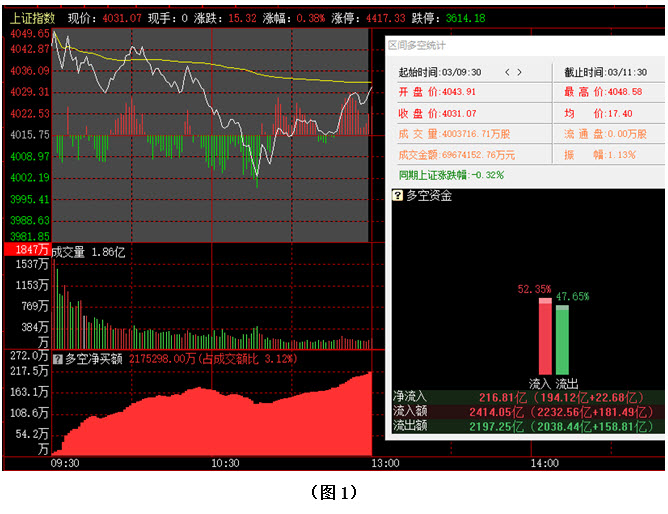
Task: Click the help icon beside 多空资金
Action: click(x=397, y=196)
